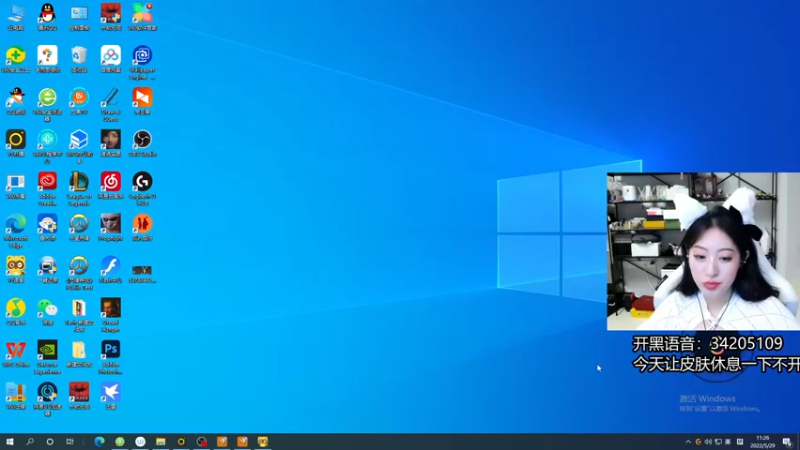Open Adobe Creative Cloud shortcut
This screenshot has width=800, height=450.
pyautogui.click(x=47, y=188)
